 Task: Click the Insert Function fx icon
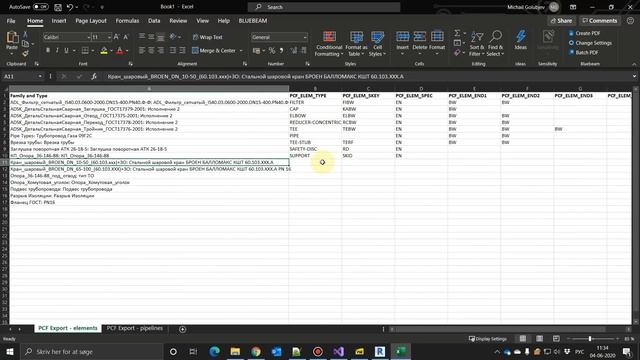coord(94,76)
